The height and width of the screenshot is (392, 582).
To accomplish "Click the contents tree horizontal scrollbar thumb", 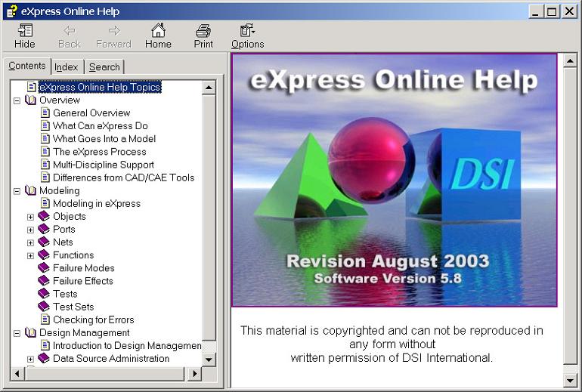I will point(104,373).
